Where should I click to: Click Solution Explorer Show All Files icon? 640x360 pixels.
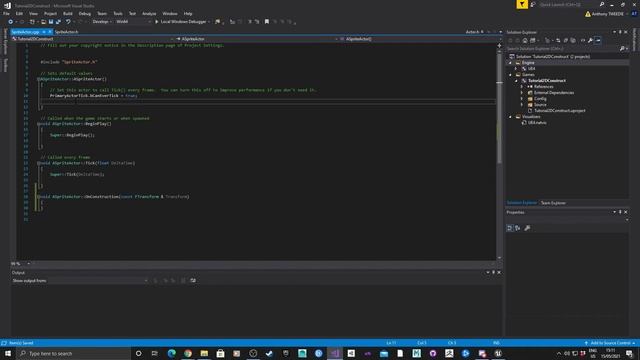pos(573,40)
